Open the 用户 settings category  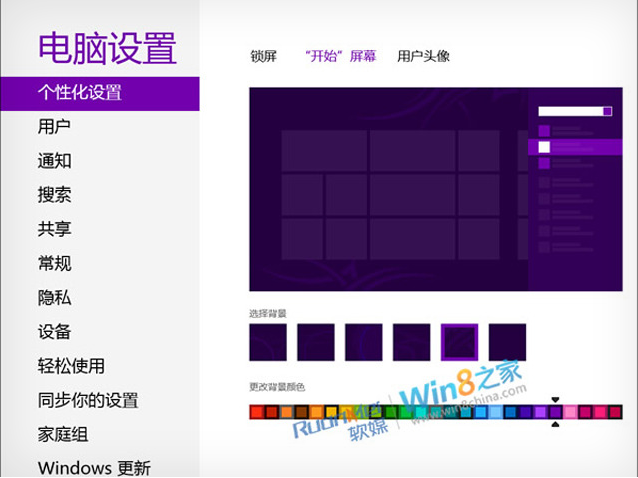click(54, 127)
